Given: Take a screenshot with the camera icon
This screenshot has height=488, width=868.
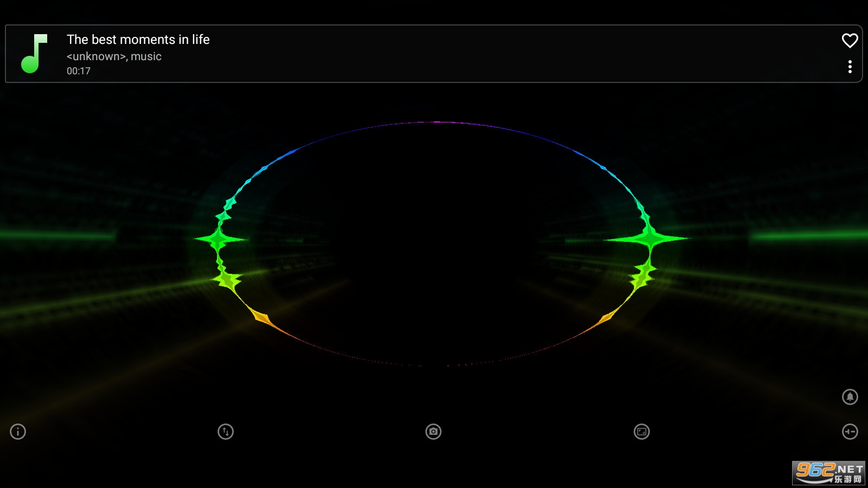Looking at the screenshot, I should (433, 432).
